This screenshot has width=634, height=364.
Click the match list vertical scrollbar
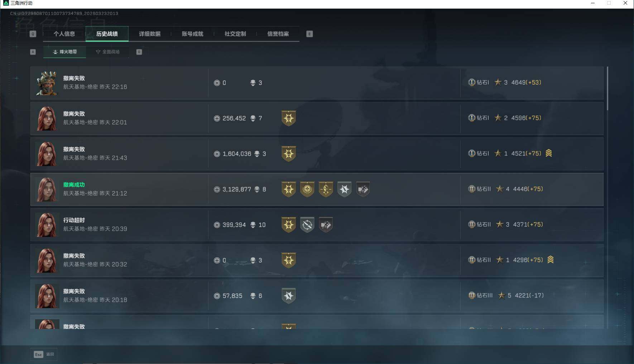(607, 89)
